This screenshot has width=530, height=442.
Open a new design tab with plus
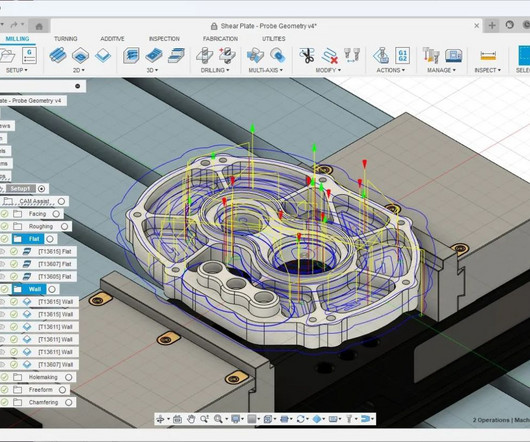point(492,25)
